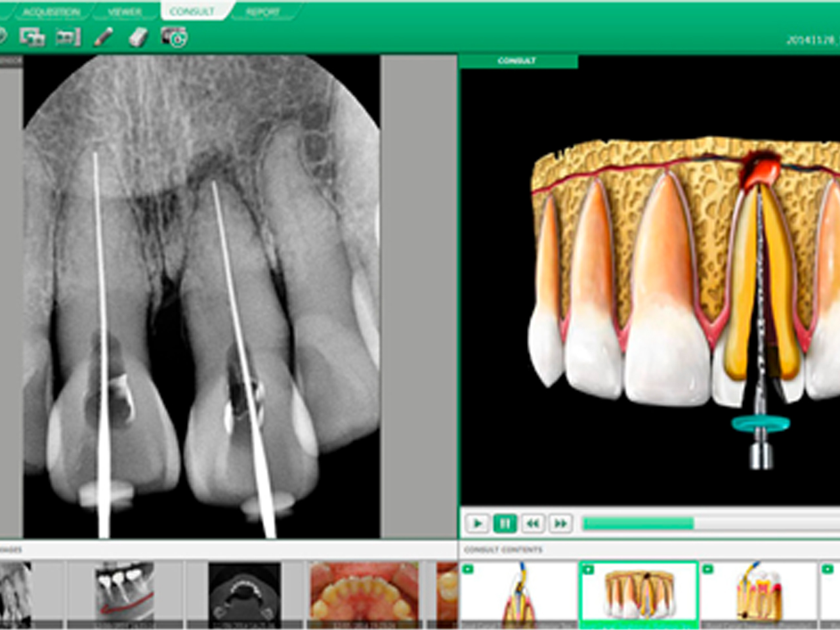
Task: Fast forward the consult animation
Action: (x=560, y=523)
